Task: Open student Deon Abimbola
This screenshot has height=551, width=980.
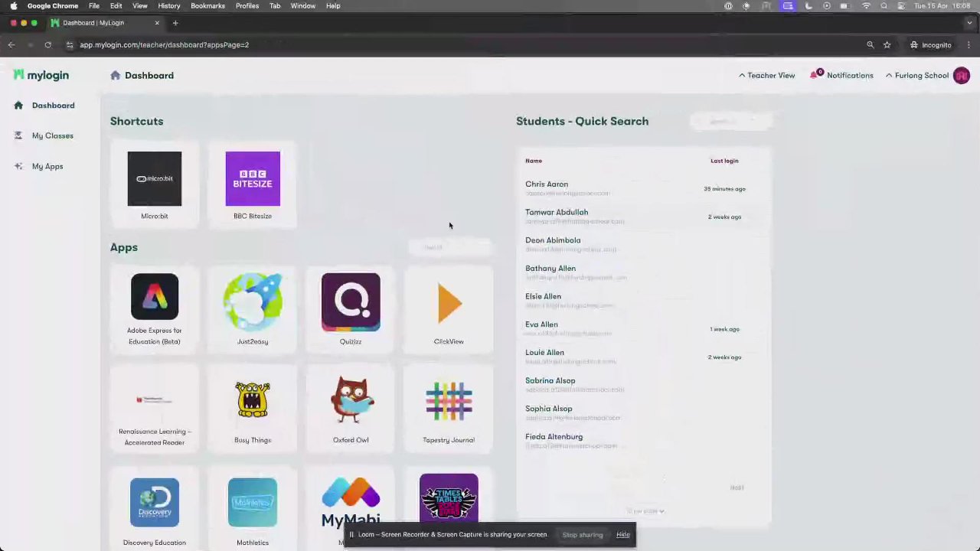Action: click(553, 240)
